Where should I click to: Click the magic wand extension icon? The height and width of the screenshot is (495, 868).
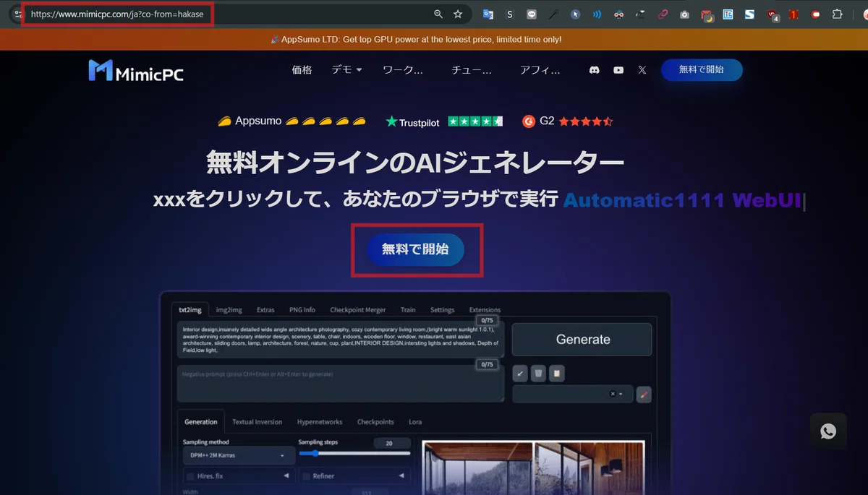point(553,14)
